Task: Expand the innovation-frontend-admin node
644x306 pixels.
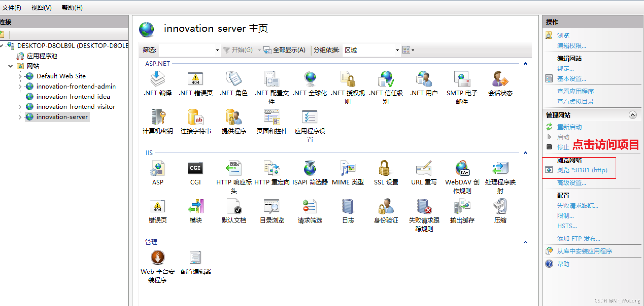Action: coord(20,87)
